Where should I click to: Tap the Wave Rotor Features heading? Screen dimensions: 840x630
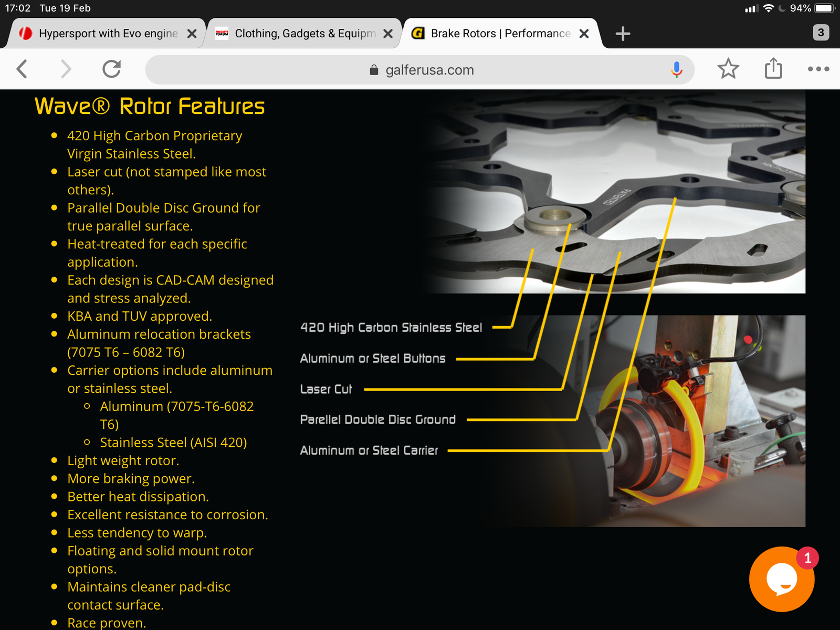tap(150, 107)
